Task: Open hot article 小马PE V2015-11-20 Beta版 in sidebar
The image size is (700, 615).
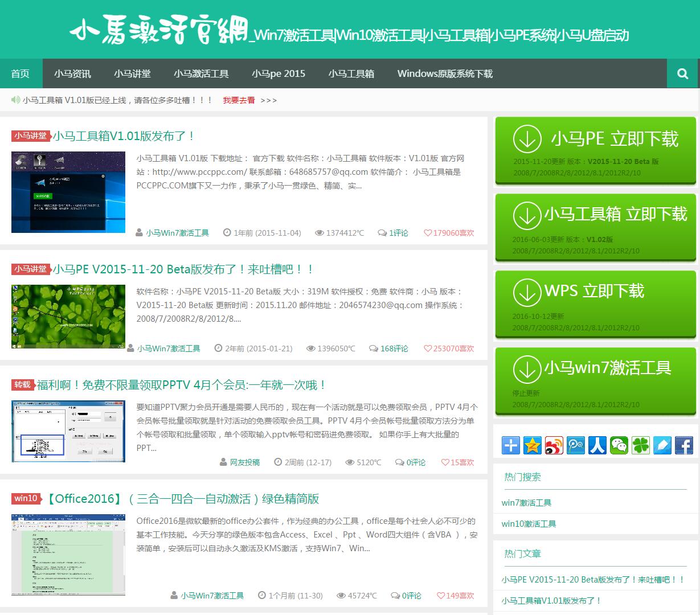Action: [x=593, y=580]
